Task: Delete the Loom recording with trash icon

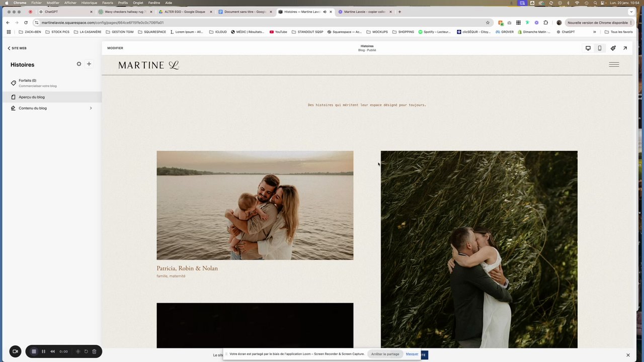Action: point(94,351)
